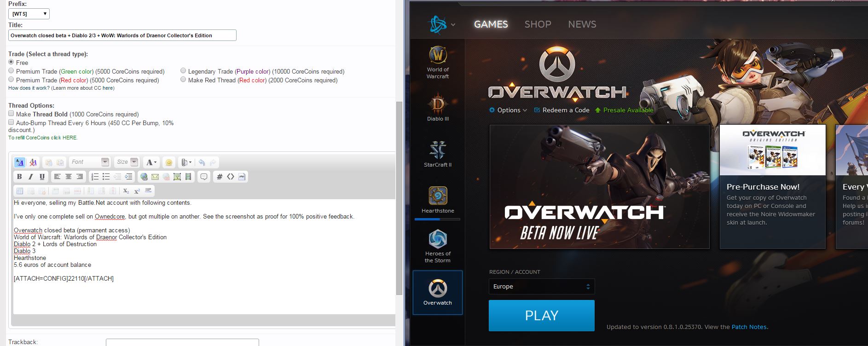Underline the selected text
Screen dimensions: 868x346
(x=42, y=176)
